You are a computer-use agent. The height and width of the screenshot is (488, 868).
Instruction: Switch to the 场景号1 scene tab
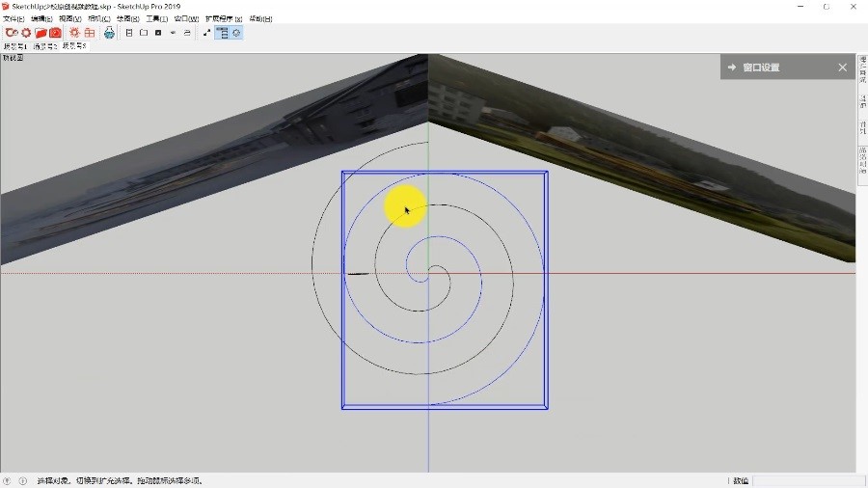point(15,45)
